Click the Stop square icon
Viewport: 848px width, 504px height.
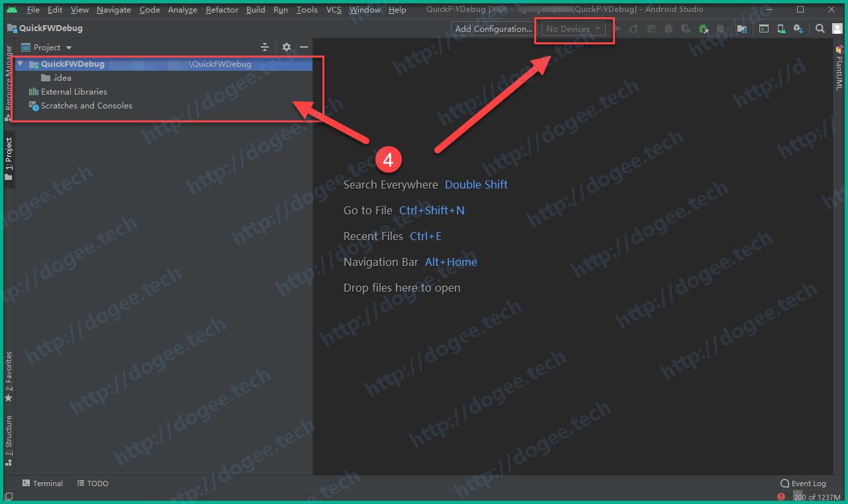point(720,29)
